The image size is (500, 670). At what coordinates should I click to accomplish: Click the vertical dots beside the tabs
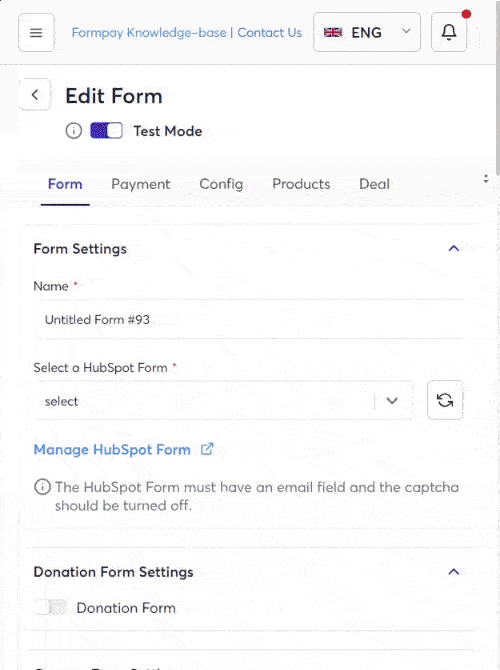tap(486, 179)
